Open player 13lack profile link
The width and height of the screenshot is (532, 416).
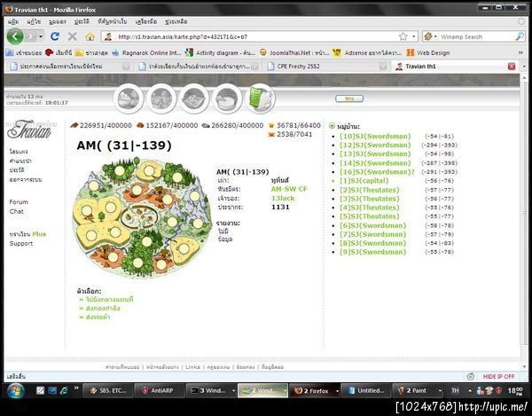pos(283,198)
